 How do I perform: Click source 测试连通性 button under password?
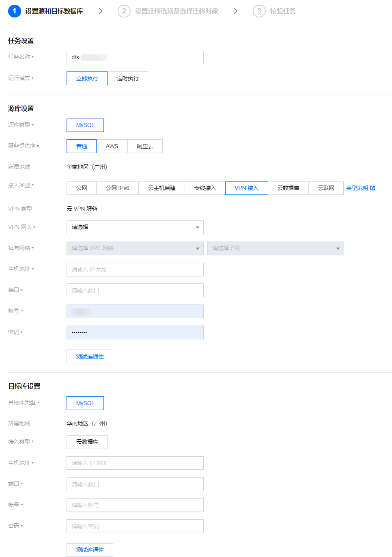click(x=90, y=356)
